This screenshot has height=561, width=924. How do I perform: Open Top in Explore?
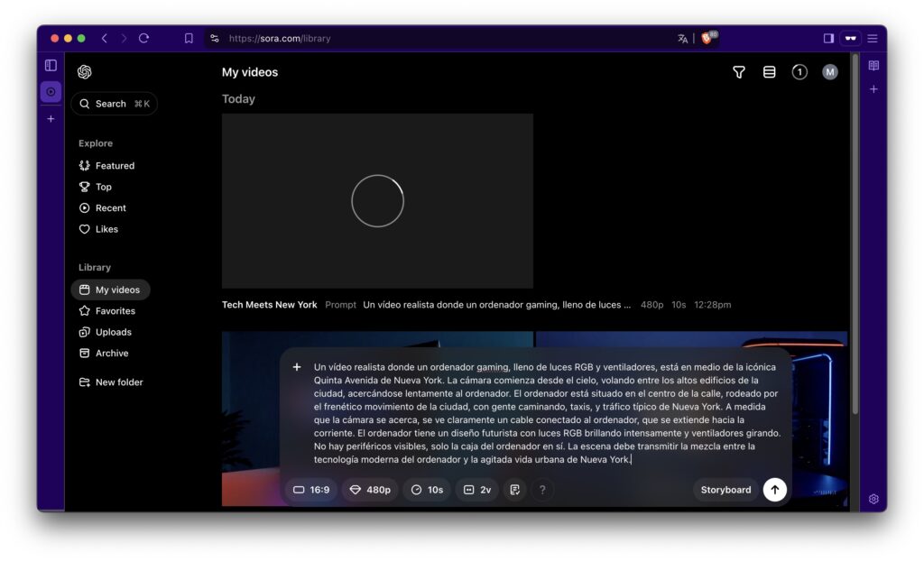96,187
